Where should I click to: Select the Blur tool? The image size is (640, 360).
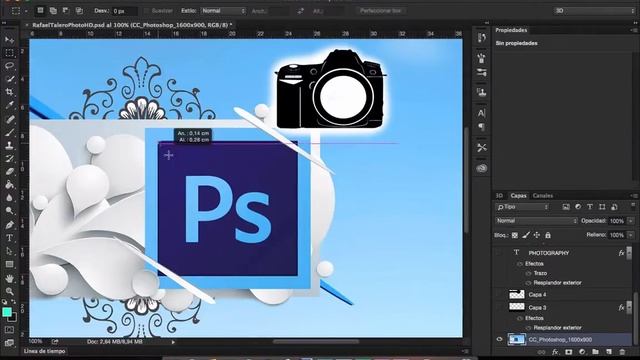pyautogui.click(x=9, y=198)
